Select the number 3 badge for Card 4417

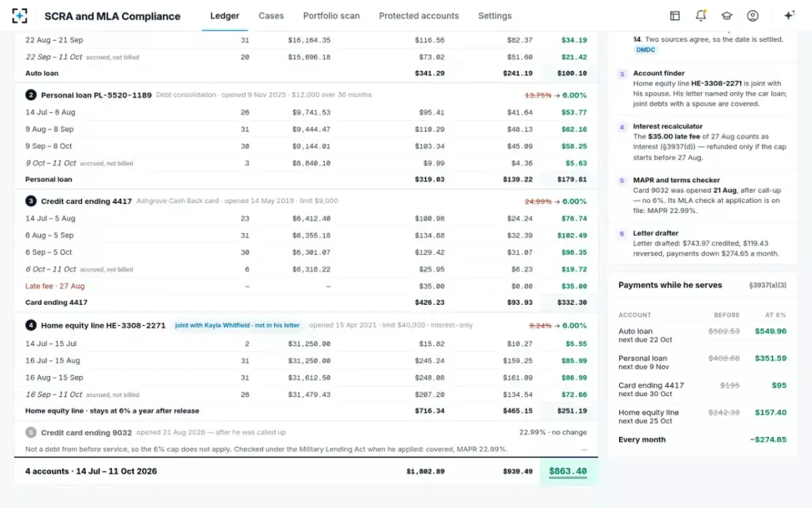30,201
